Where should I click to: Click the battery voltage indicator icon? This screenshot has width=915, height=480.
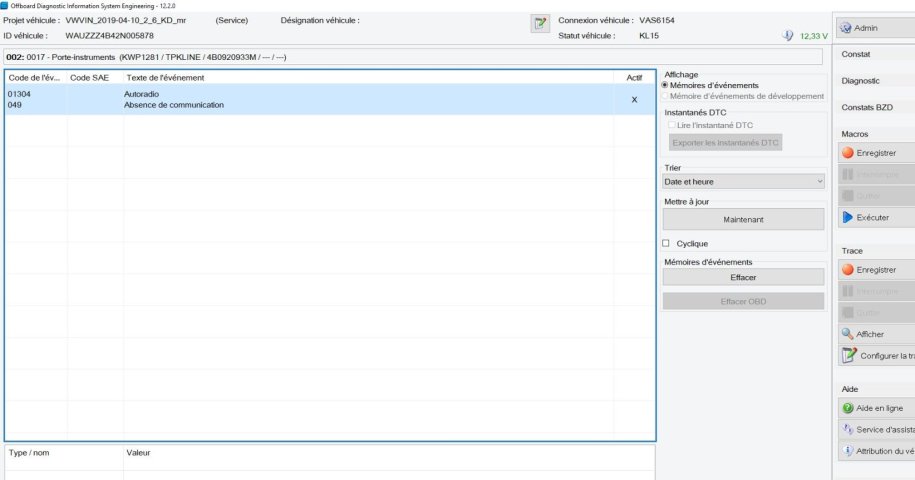[788, 36]
